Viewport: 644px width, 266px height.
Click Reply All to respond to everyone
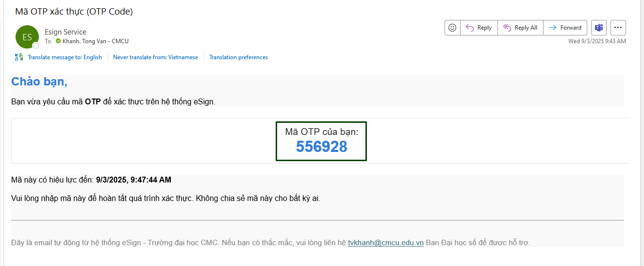click(521, 28)
